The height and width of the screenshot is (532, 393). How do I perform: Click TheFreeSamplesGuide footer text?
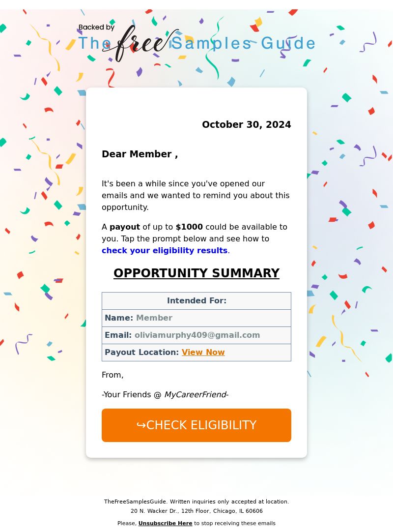pyautogui.click(x=135, y=502)
